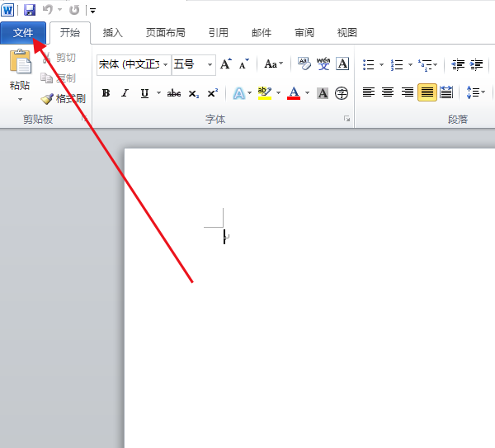
Task: Click the undo arrow in Quick Access Toolbar
Action: tap(48, 10)
